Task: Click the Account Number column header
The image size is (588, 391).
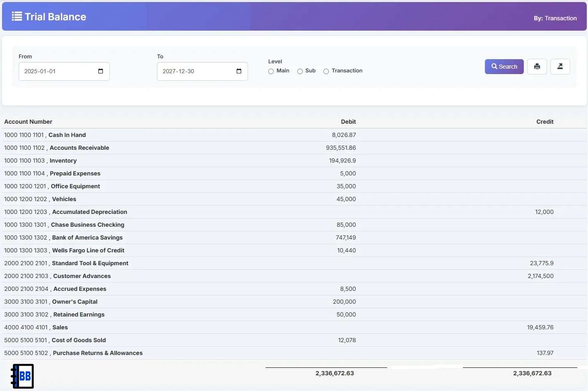Action: click(28, 122)
